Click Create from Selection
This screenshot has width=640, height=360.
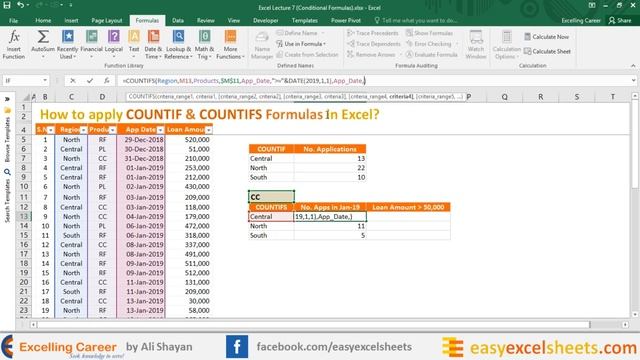tap(307, 54)
